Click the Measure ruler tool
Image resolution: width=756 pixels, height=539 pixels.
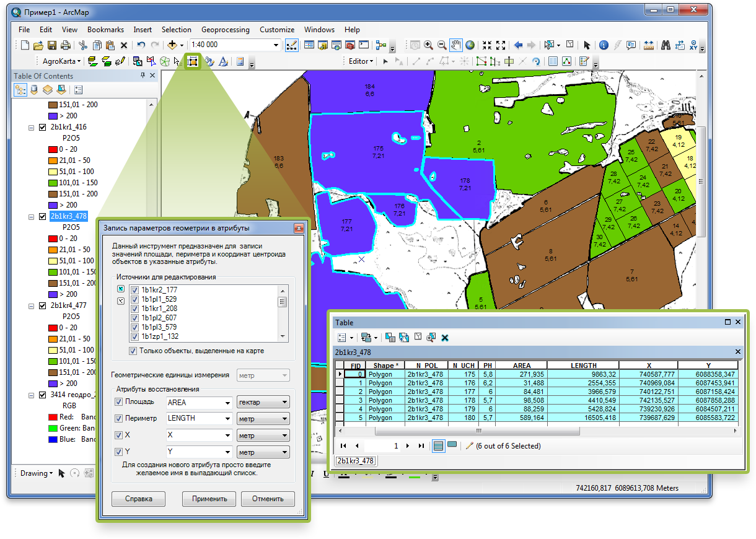click(649, 45)
